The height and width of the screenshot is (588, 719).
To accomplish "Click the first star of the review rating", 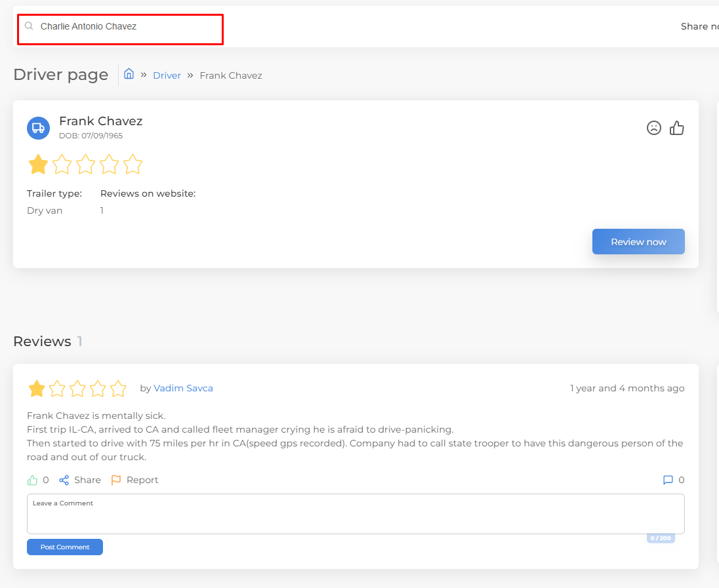I will [37, 389].
